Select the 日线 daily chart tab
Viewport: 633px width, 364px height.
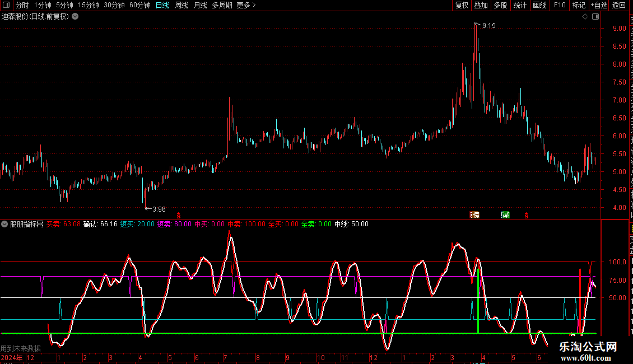click(x=162, y=5)
